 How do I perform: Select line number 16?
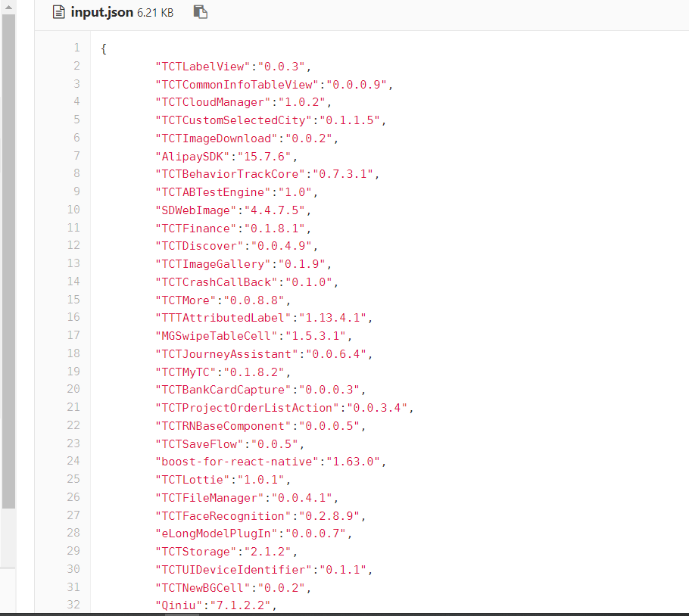(x=73, y=317)
